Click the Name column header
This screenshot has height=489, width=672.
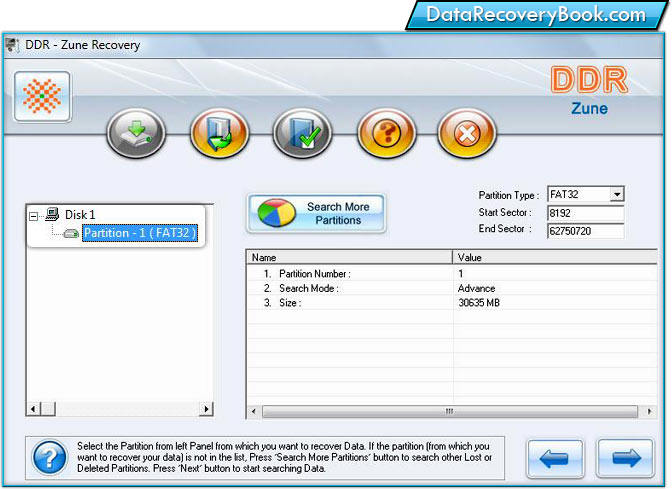[349, 258]
